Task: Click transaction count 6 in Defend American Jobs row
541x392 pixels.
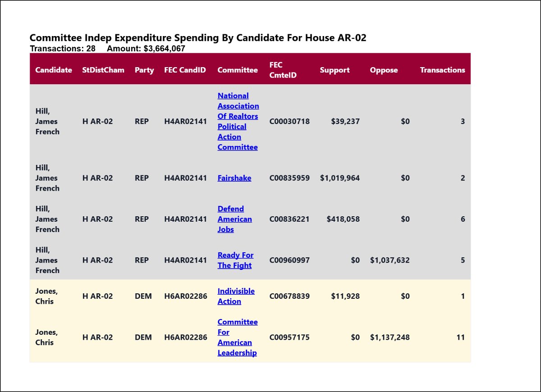Action: (x=463, y=219)
